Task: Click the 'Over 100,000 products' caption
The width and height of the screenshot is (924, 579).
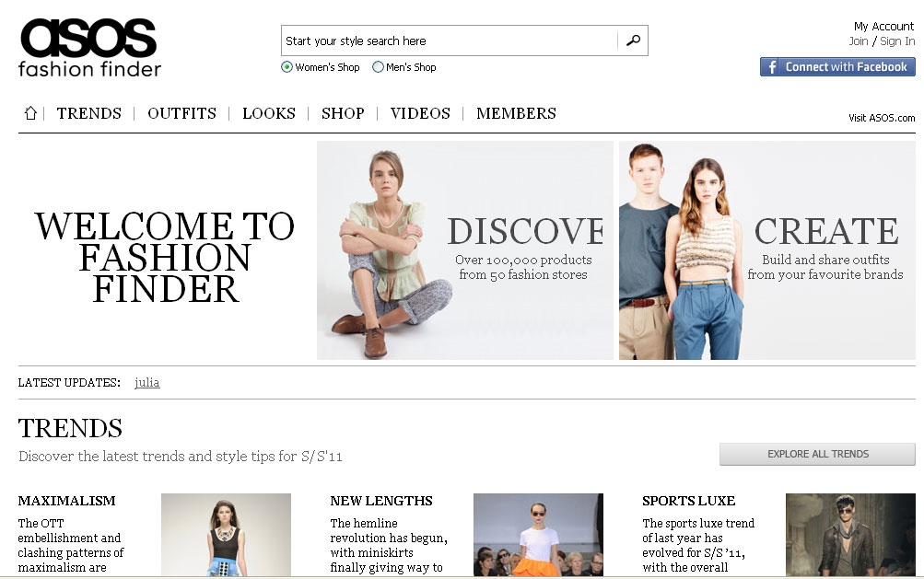Action: point(523,267)
